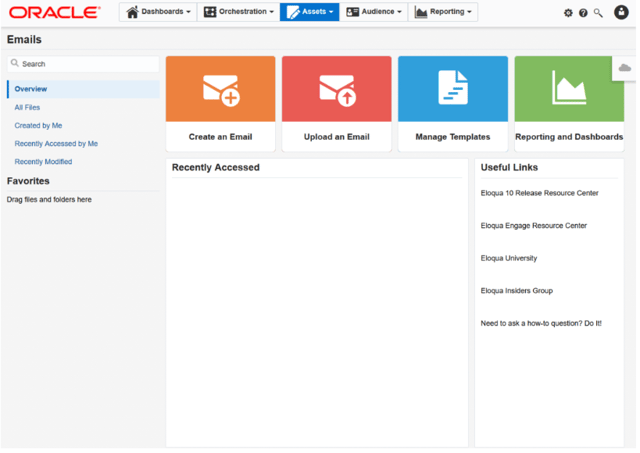Screen dimensions: 640x453
Task: Open Eloqua Engage Resource Center link
Action: coord(533,226)
